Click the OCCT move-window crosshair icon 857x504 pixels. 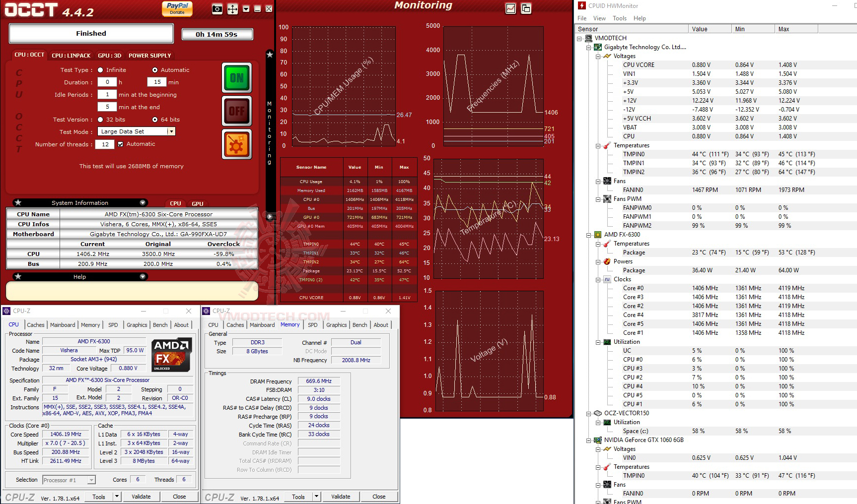coord(232,9)
